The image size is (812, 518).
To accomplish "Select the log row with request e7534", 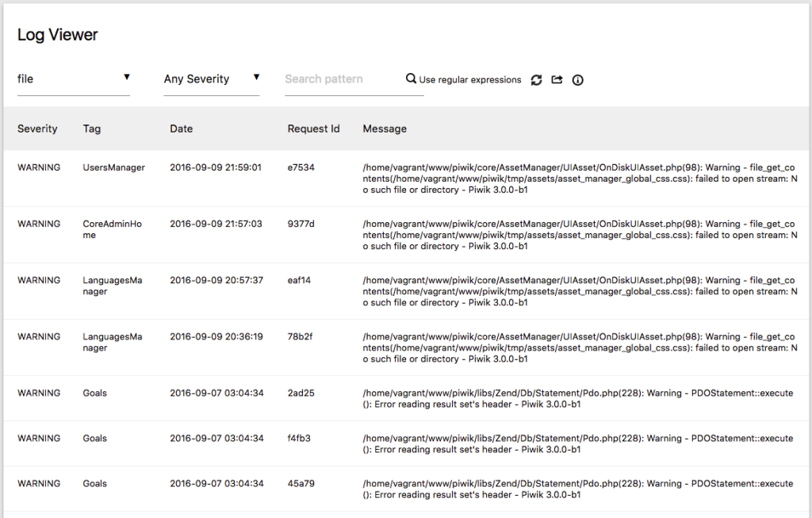I will (406, 178).
